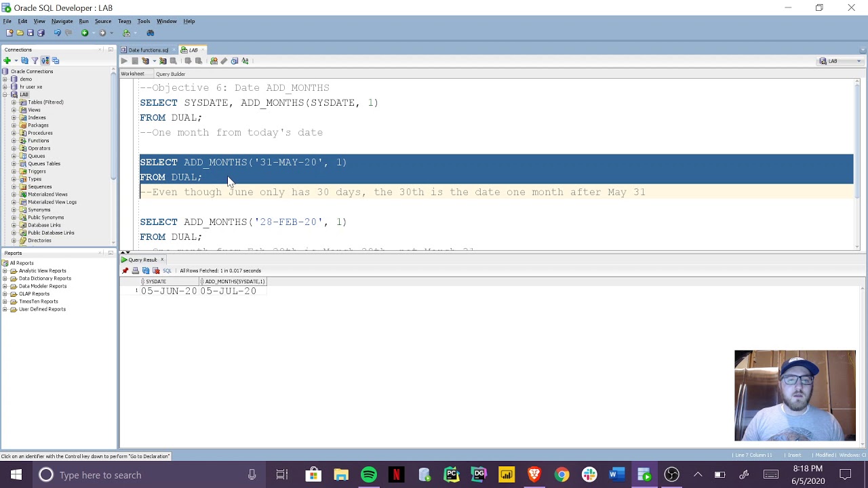Expand the Tables (Filtered) node

14,102
